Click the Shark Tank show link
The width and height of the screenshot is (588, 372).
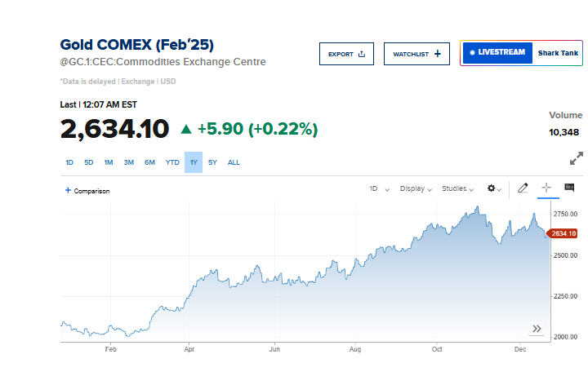(558, 53)
